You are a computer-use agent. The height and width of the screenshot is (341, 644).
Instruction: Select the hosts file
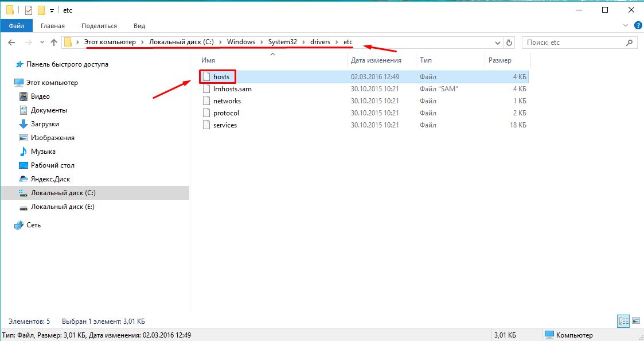[364, 77]
